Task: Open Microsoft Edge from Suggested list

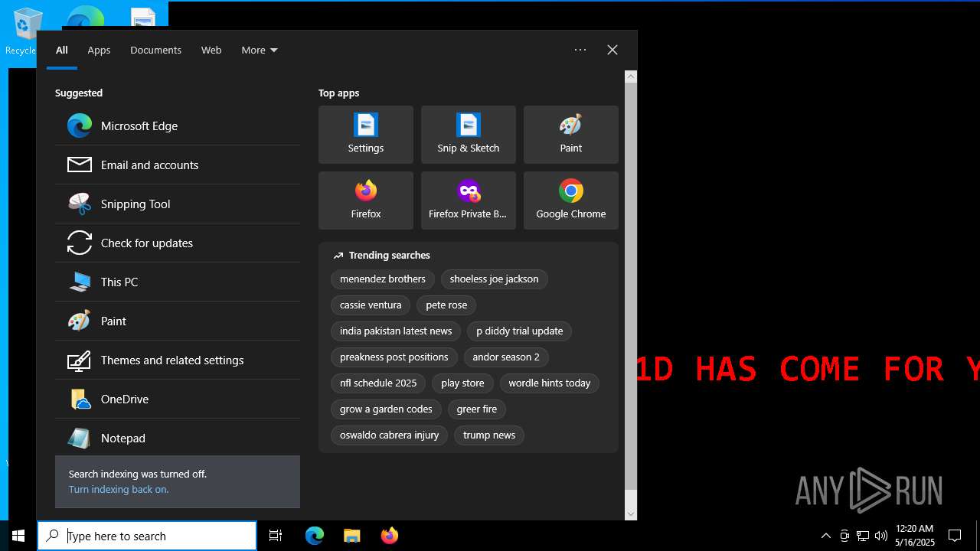Action: 178,126
